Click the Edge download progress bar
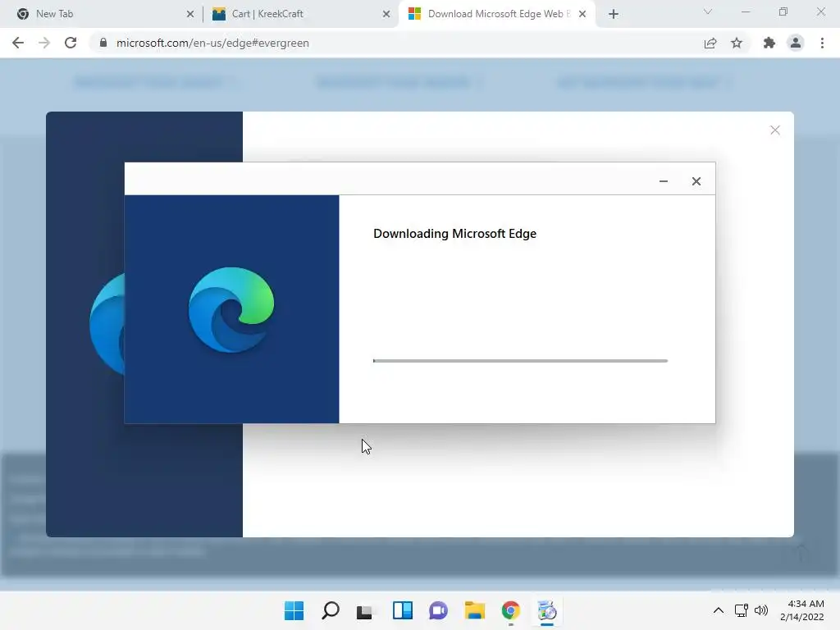Viewport: 840px width, 630px height. 520,361
